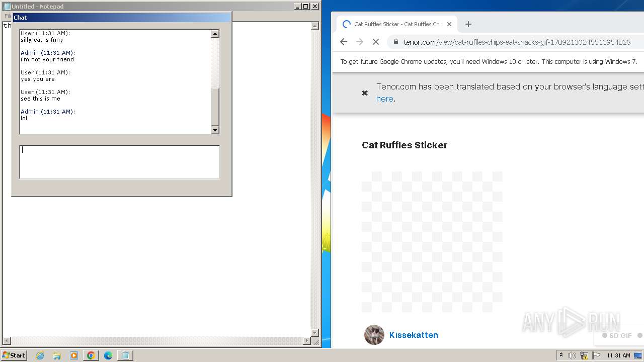
Task: Open the File Explorer taskbar icon
Action: [57, 355]
